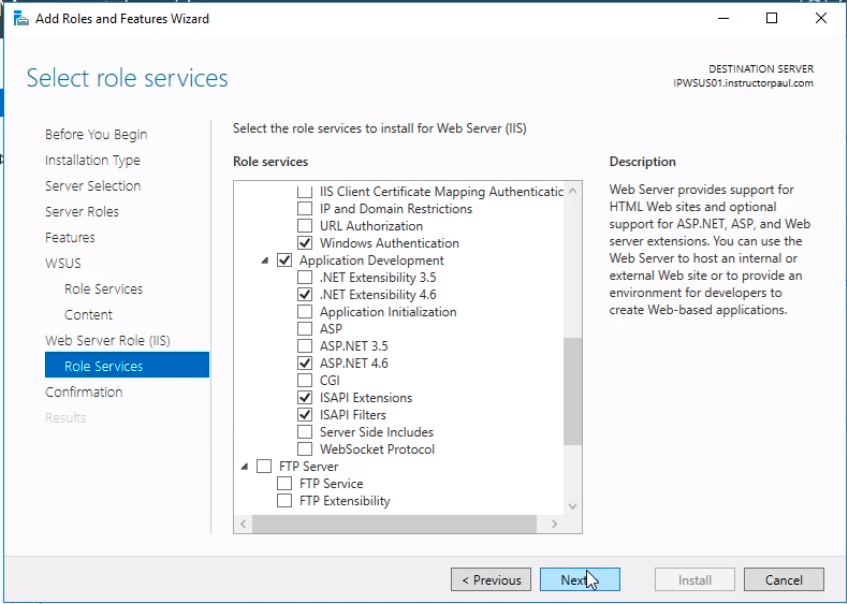Image resolution: width=847 pixels, height=604 pixels.
Task: Check IIS Client Certificate Mapping Authentication box
Action: pyautogui.click(x=305, y=191)
